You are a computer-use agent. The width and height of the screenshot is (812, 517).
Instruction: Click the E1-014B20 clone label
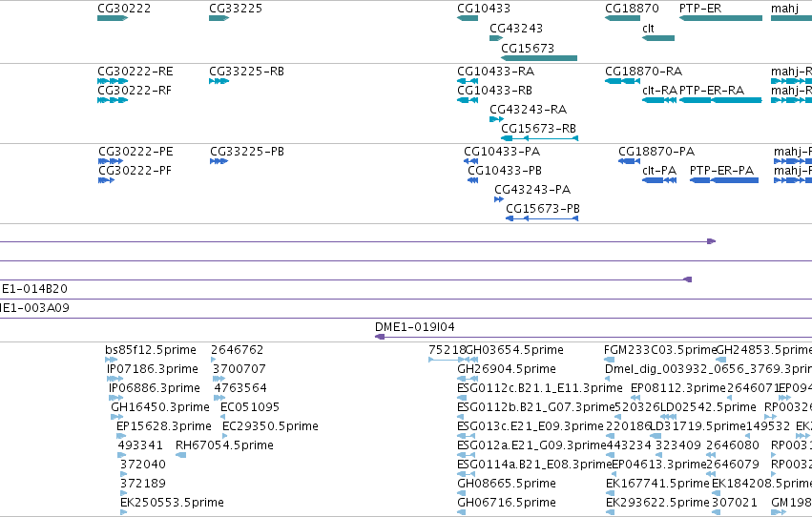click(x=34, y=289)
